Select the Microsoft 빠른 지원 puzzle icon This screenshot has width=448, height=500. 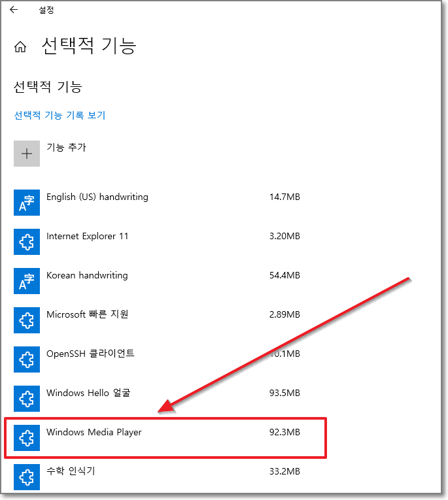click(x=27, y=320)
